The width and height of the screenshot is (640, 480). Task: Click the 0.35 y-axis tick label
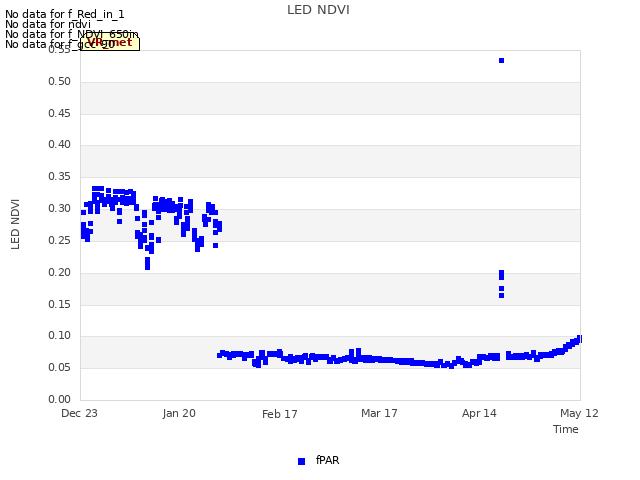click(x=60, y=176)
